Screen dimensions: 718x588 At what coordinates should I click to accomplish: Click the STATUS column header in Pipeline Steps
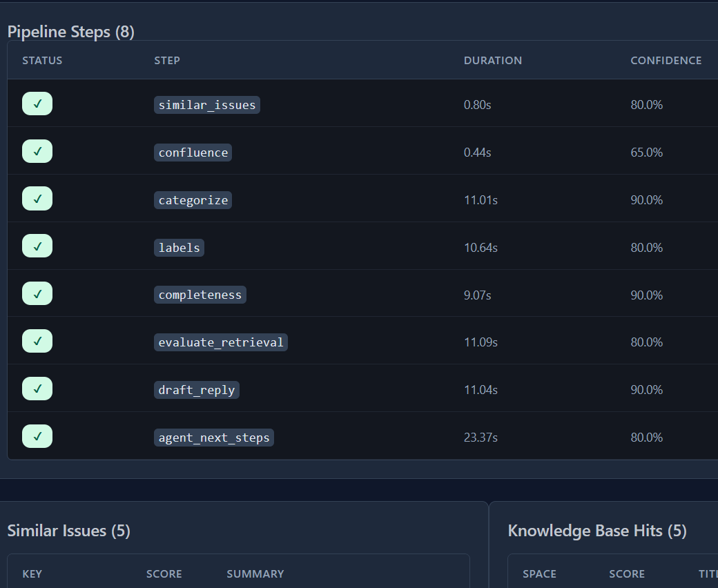42,61
